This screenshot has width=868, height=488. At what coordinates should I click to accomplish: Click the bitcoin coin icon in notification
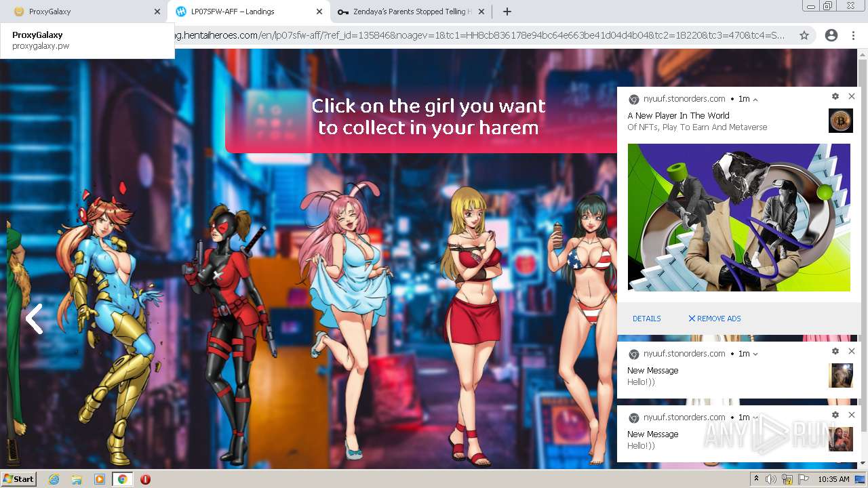840,121
